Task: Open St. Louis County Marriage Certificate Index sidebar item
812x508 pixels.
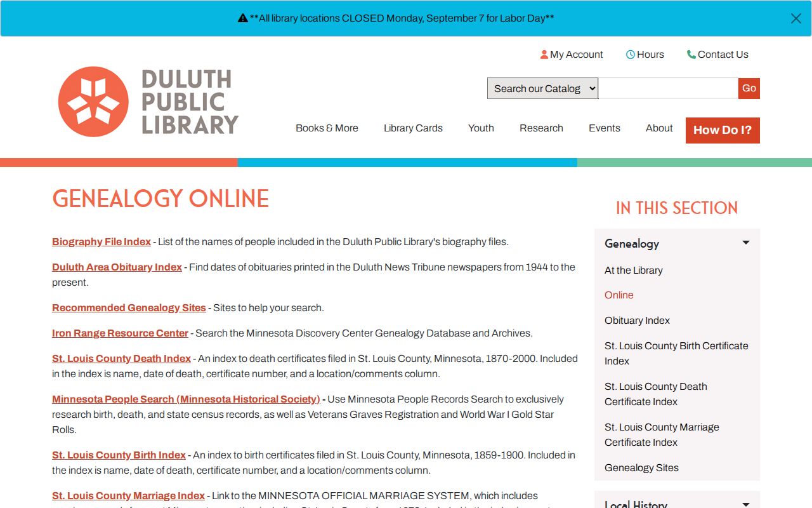Action: click(x=662, y=435)
